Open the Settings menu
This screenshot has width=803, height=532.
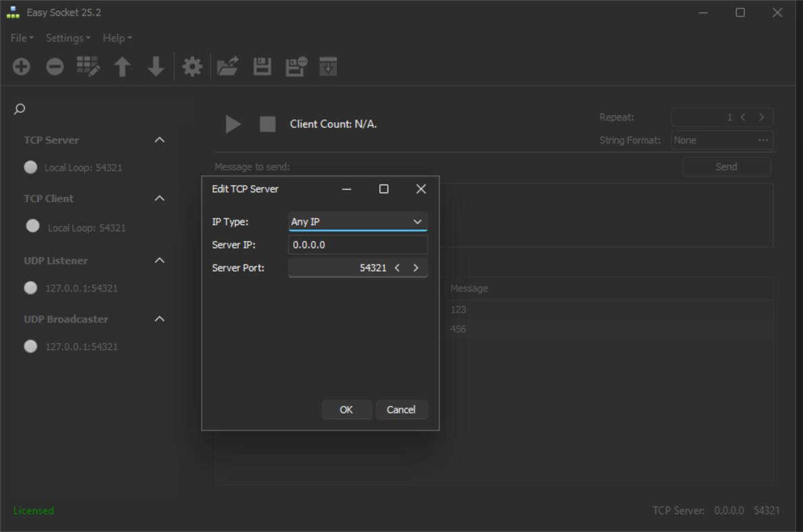click(68, 38)
